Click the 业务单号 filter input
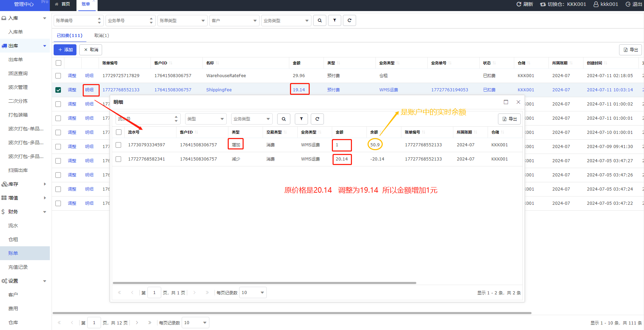Viewport: 644px width, 330px height. pyautogui.click(x=130, y=20)
